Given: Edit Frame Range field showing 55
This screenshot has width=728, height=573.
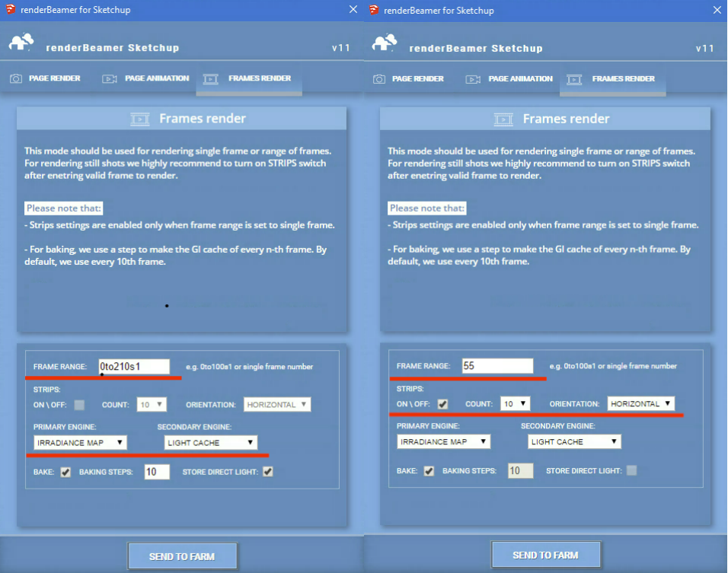Looking at the screenshot, I should tap(498, 365).
